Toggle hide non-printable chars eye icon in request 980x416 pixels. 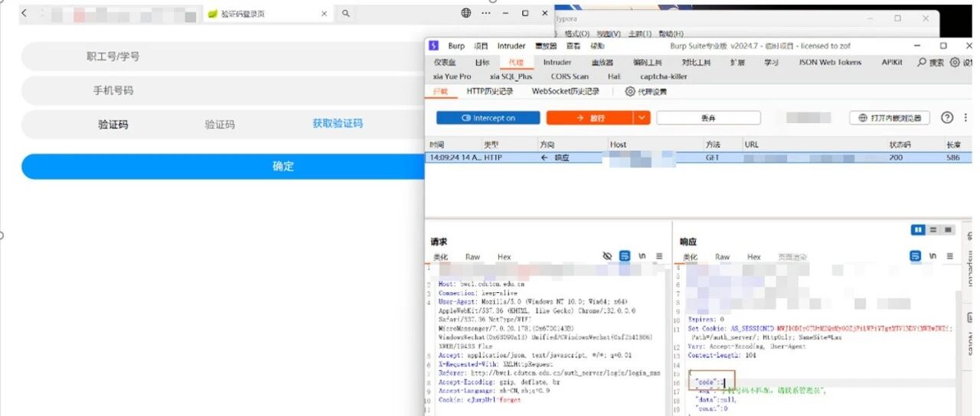point(607,256)
